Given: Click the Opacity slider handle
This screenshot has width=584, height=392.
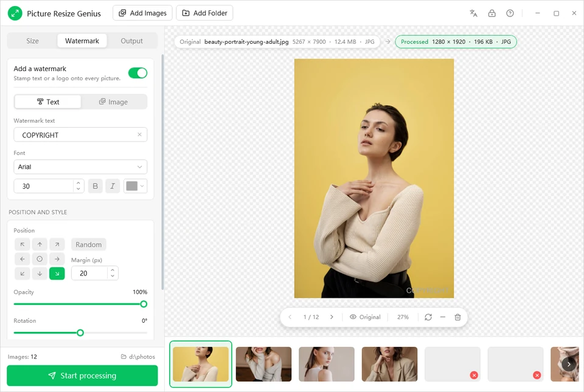Looking at the screenshot, I should pyautogui.click(x=144, y=304).
